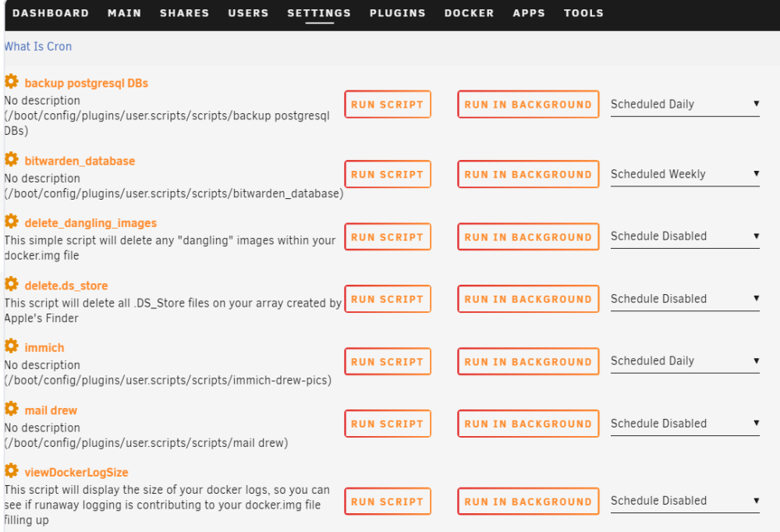
Task: Run Script for viewDockerLogSize
Action: coord(388,501)
